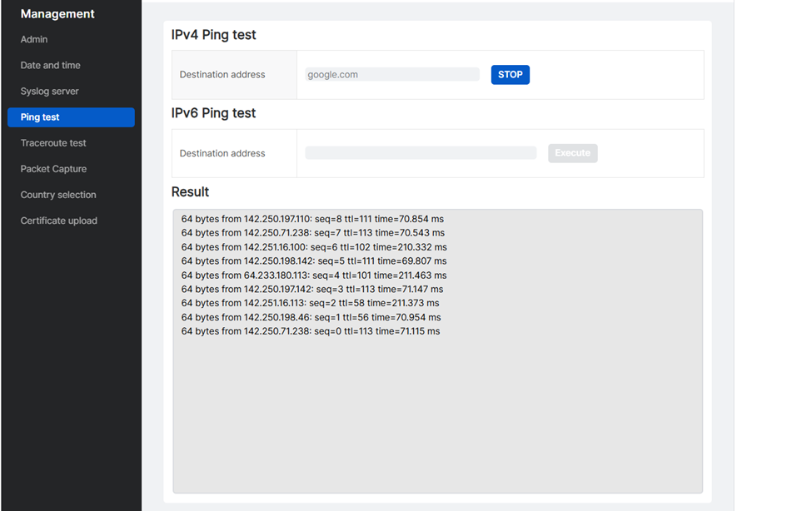The image size is (812, 511).
Task: Open the Admin management page
Action: 34,39
